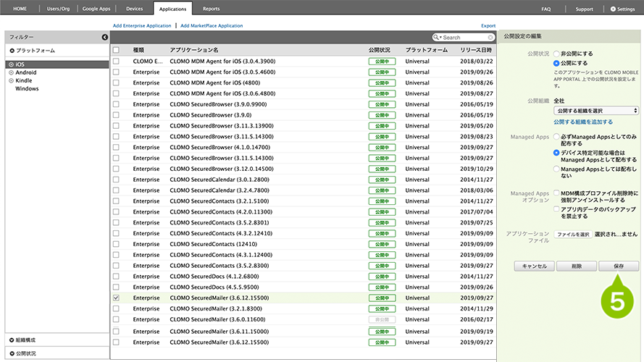Toggle the select-all header checkbox
The width and height of the screenshot is (644, 362).
coord(116,50)
